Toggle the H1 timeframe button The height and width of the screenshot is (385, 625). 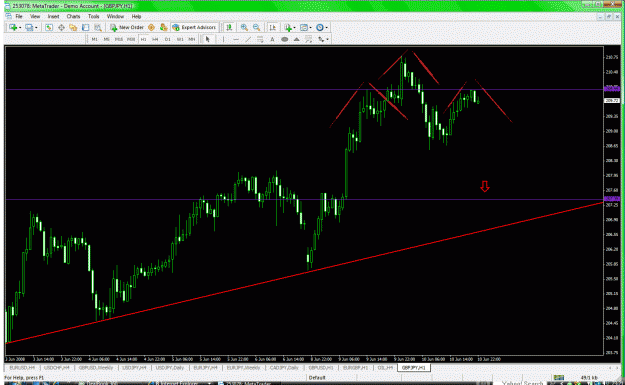[x=143, y=39]
